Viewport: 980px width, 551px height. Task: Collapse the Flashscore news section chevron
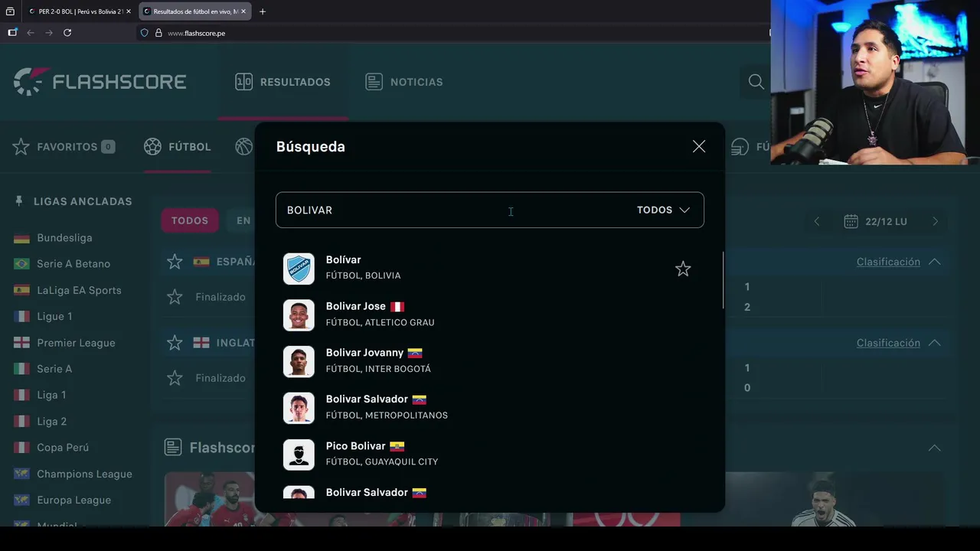click(935, 448)
